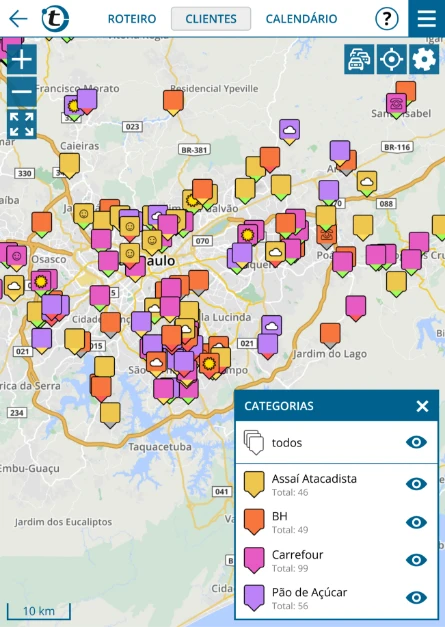Hide Pão de Açúcar markers

click(x=416, y=597)
